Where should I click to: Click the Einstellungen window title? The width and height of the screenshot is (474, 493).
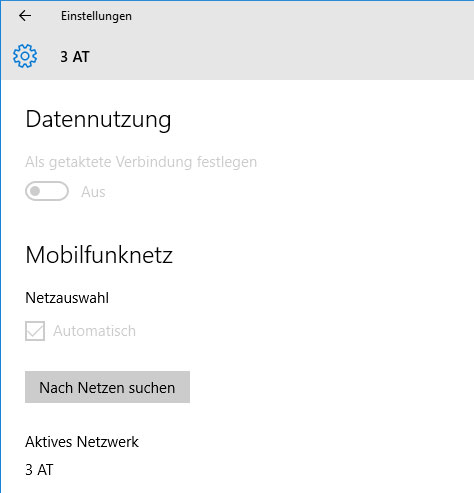click(96, 16)
